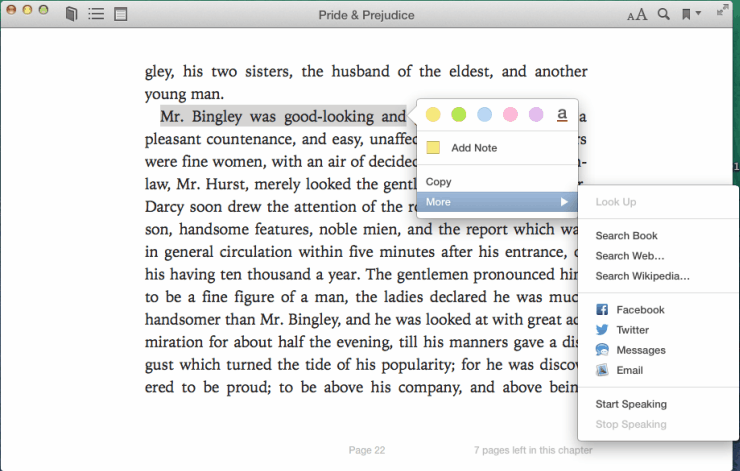Screen dimensions: 740x471
Task: Click the Email stamp icon
Action: click(x=602, y=370)
